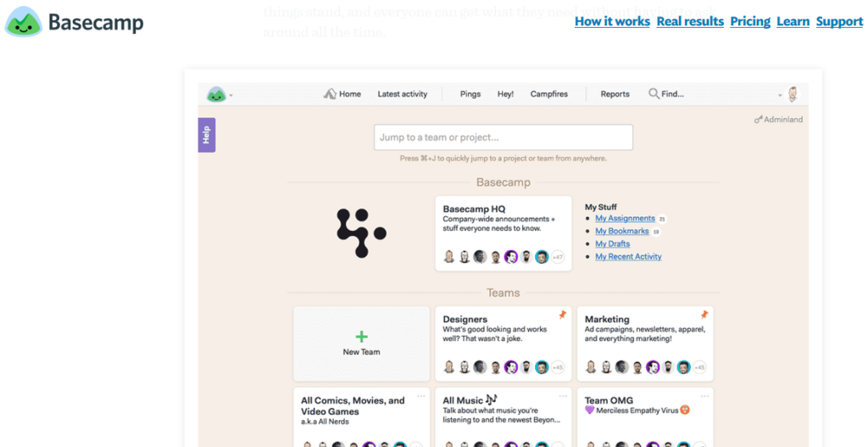Image resolution: width=868 pixels, height=447 pixels.
Task: Open Adminland with the key icon
Action: click(778, 119)
